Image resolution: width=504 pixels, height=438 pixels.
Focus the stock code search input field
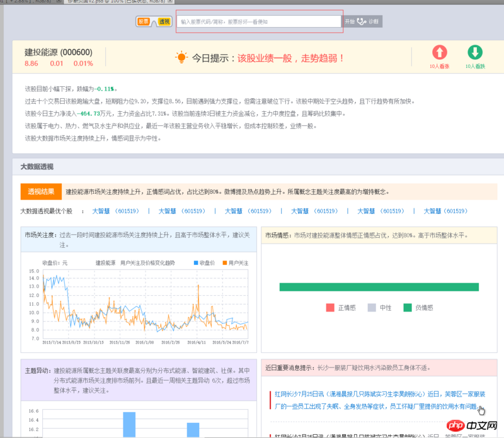259,21
